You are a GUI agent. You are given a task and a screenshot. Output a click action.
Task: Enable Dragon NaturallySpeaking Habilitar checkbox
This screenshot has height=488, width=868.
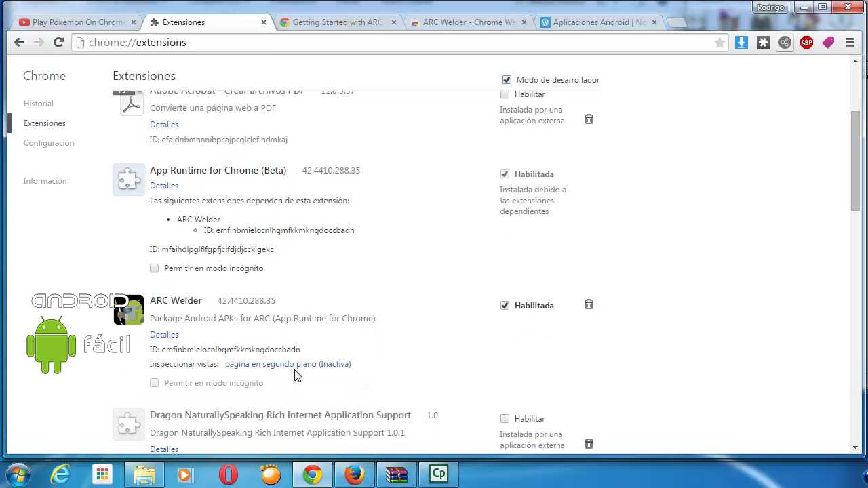(505, 418)
